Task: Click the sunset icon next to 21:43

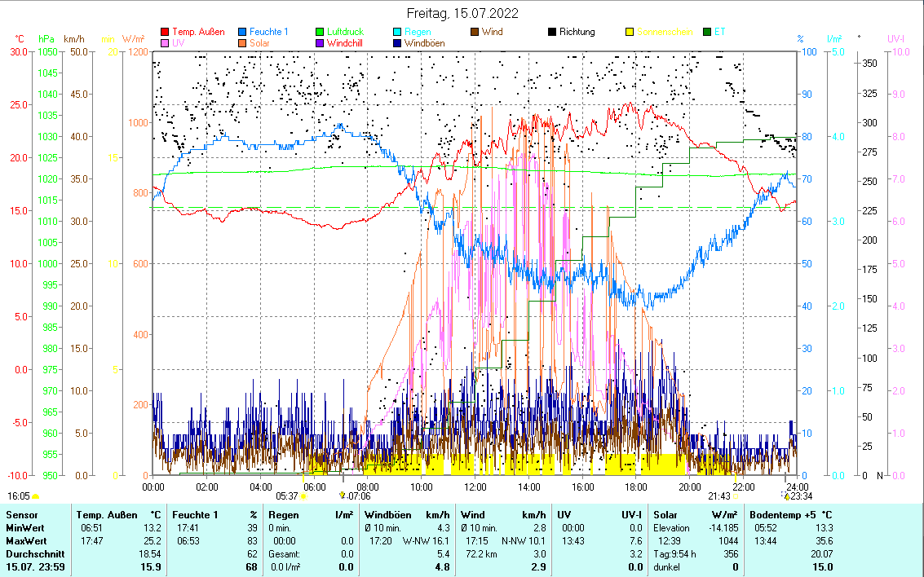Action: point(736,496)
